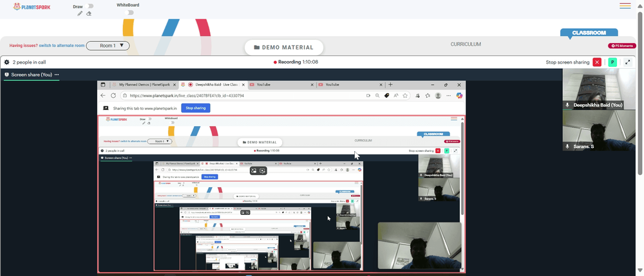Open the three-dot options beside Screen share (You)
The image size is (644, 276).
pyautogui.click(x=57, y=75)
